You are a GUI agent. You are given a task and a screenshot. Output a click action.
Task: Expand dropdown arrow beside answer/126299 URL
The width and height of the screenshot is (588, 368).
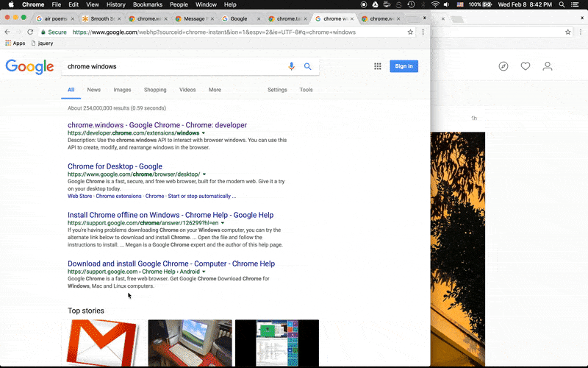click(223, 223)
